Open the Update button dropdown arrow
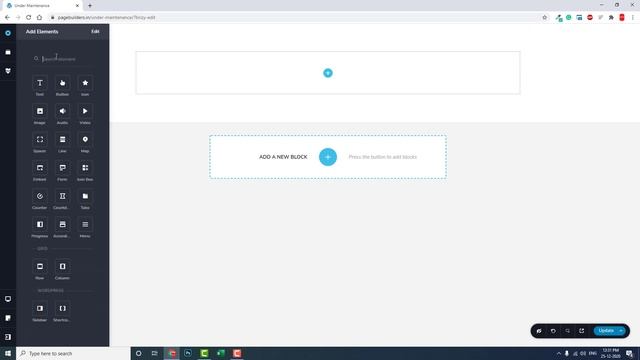The height and width of the screenshot is (360, 640). (x=621, y=331)
